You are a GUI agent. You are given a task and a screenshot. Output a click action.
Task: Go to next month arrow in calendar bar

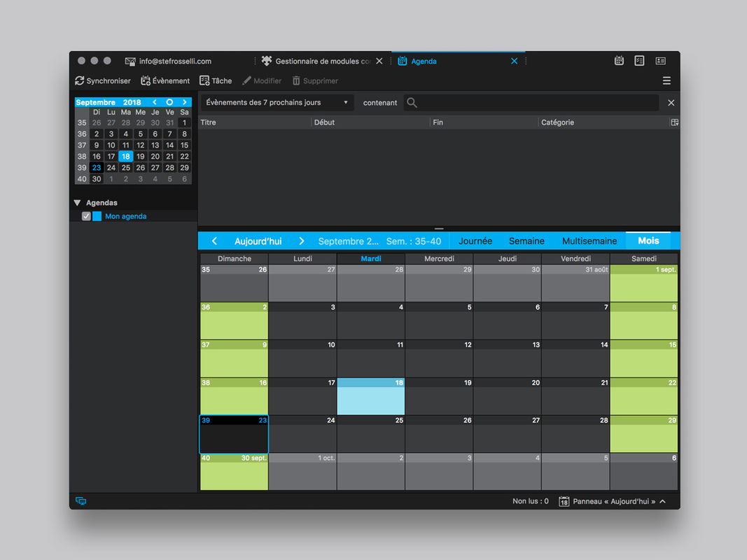click(x=301, y=241)
